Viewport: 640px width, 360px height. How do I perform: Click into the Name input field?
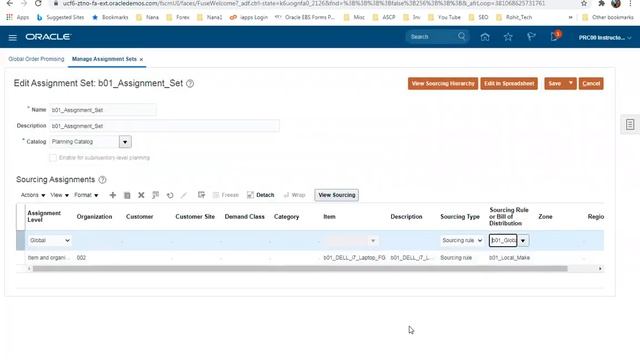click(x=103, y=110)
